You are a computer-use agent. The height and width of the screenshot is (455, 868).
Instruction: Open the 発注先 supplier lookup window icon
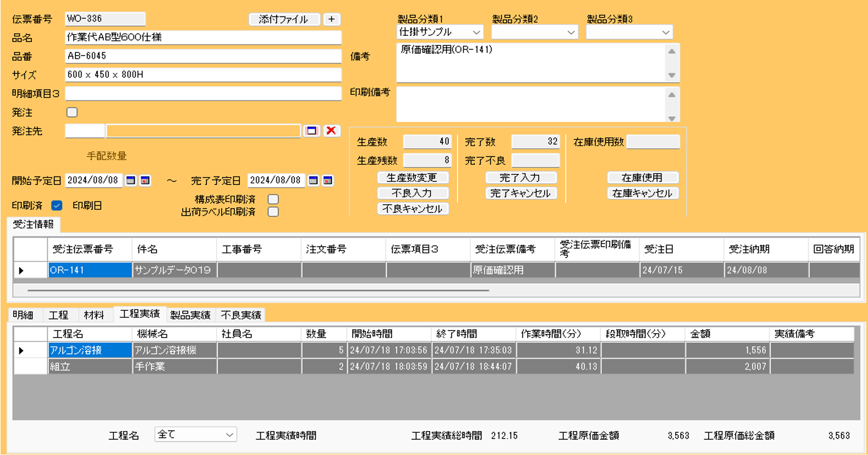(x=311, y=131)
